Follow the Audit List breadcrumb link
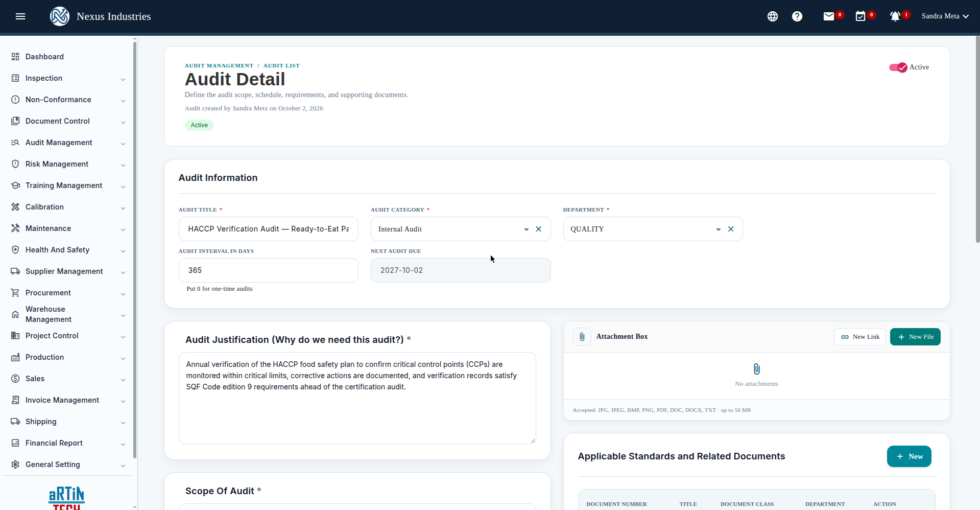This screenshot has width=980, height=510. tap(281, 65)
